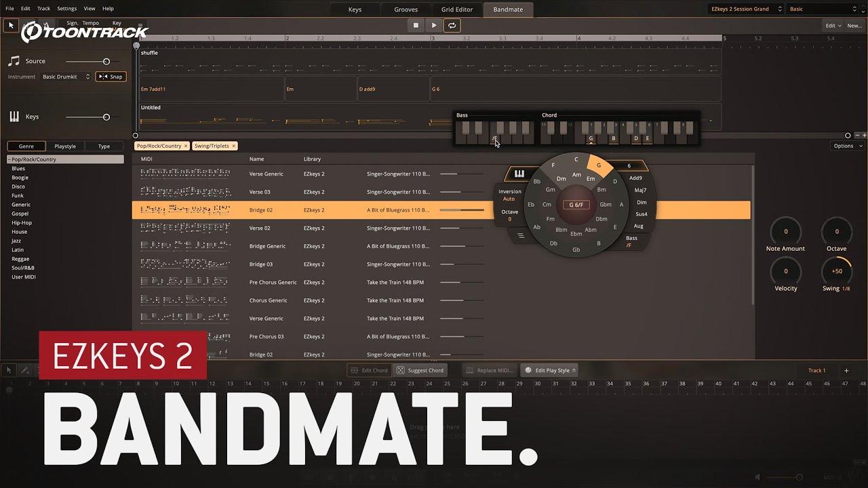
Task: Open the chord wheel list menu icon
Action: (521, 236)
